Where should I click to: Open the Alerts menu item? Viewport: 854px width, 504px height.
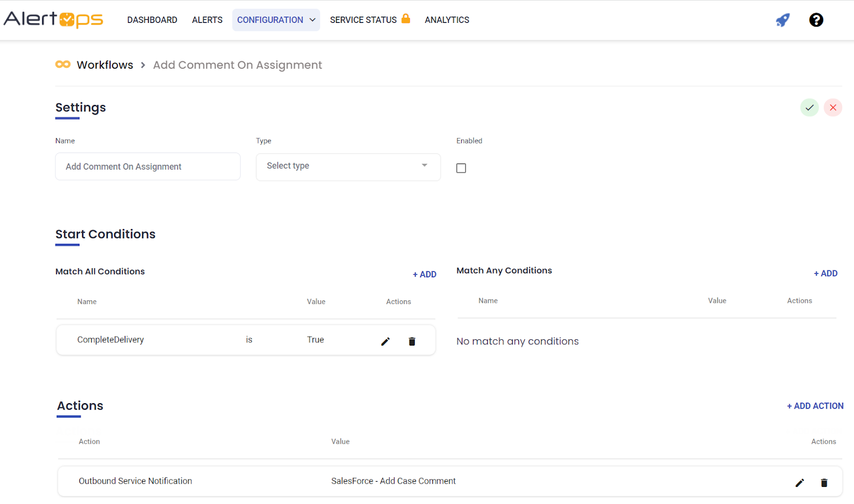(207, 20)
